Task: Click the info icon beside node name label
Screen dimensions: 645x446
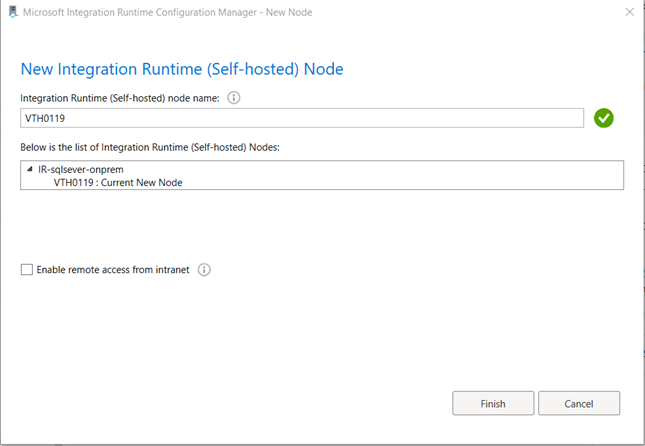Action: pyautogui.click(x=234, y=98)
